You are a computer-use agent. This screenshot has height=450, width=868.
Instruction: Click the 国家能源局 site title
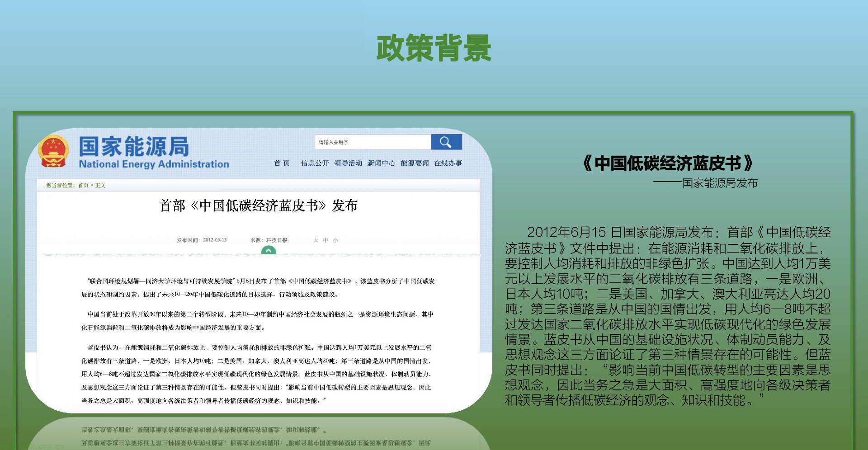click(x=134, y=146)
